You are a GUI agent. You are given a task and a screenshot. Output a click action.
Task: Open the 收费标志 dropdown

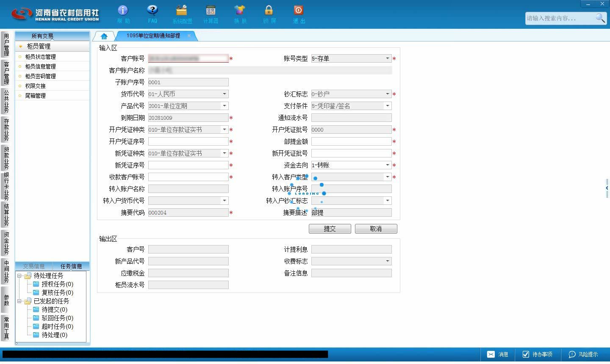[387, 261]
